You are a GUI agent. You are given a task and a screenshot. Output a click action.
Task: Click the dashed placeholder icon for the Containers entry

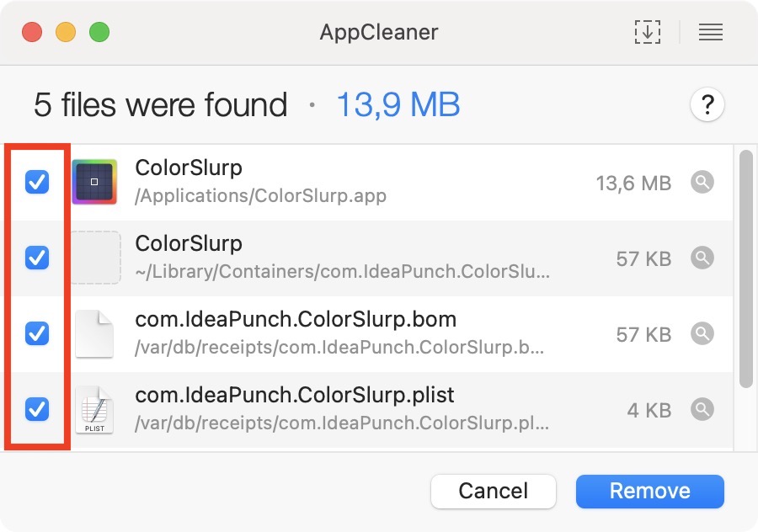click(94, 258)
